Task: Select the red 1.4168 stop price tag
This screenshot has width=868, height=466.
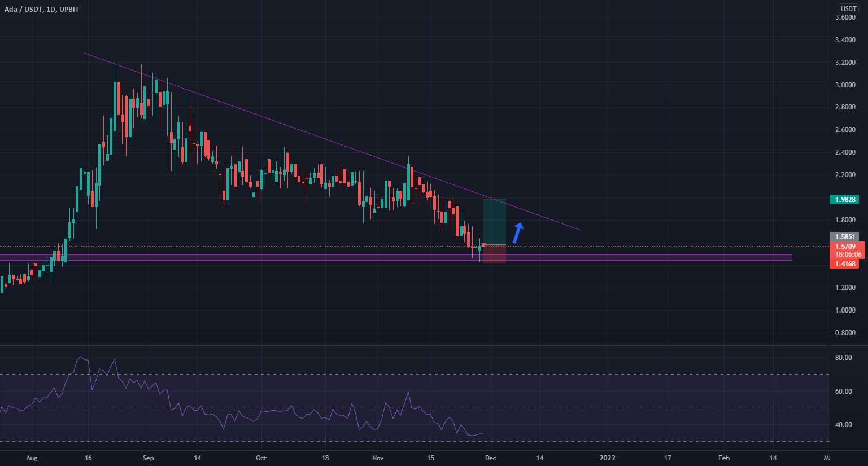Action: (x=844, y=263)
